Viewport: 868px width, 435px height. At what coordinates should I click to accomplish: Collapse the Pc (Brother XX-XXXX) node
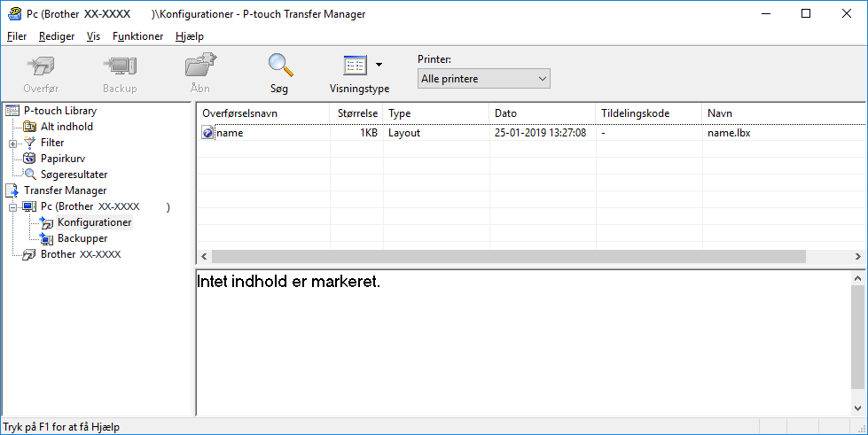pyautogui.click(x=12, y=207)
